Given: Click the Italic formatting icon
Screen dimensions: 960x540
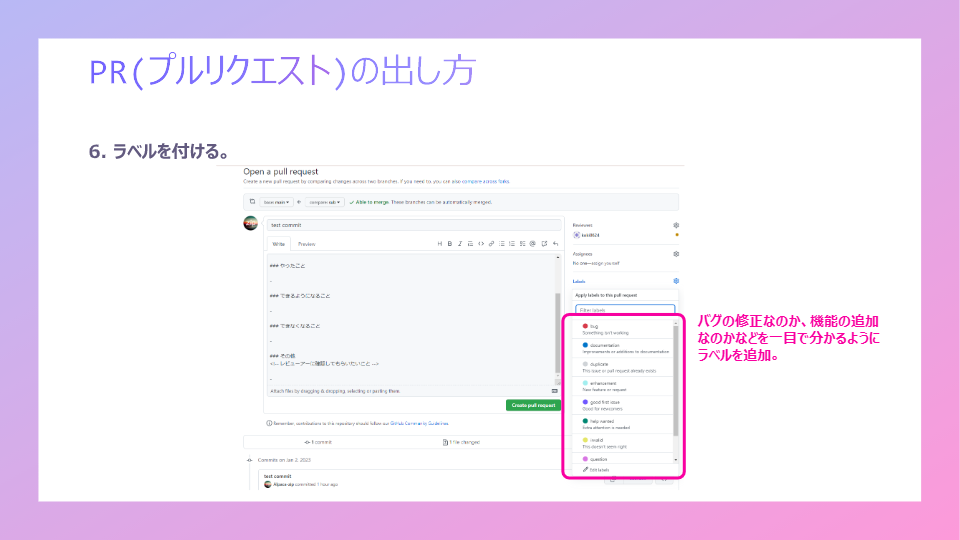Looking at the screenshot, I should click(460, 244).
